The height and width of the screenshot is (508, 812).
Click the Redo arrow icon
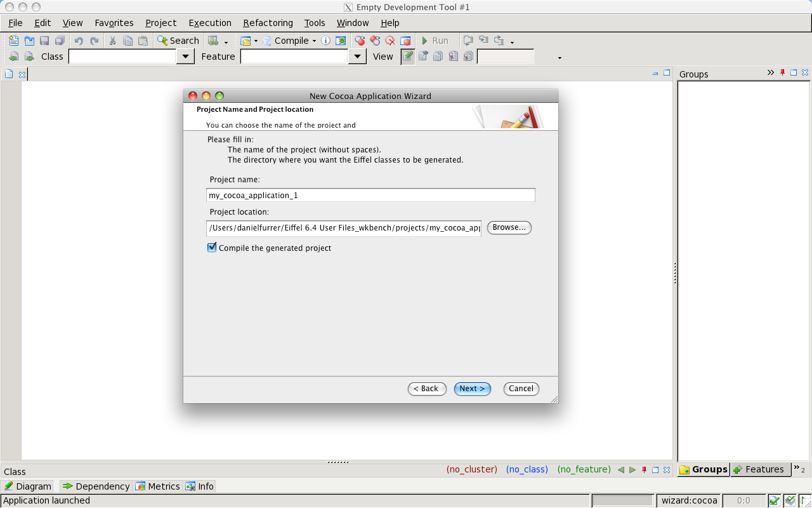[x=94, y=41]
